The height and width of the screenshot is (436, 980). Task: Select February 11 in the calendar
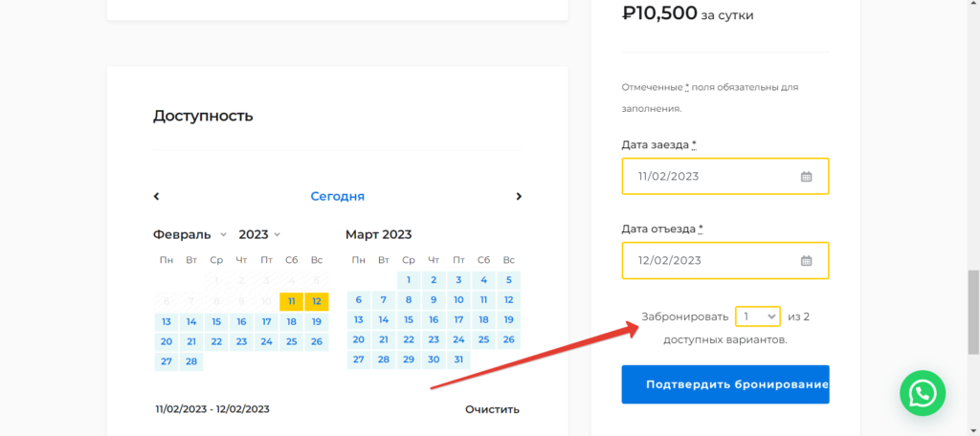point(292,302)
